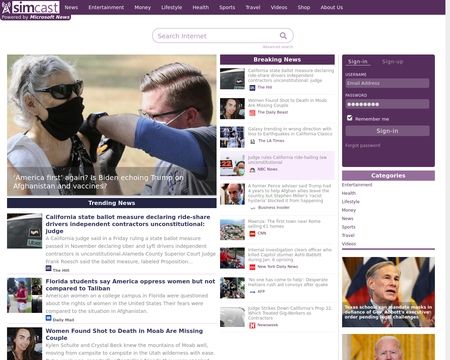The height and width of the screenshot is (360, 450).
Task: Click the CNN source icon
Action: pyautogui.click(x=252, y=233)
